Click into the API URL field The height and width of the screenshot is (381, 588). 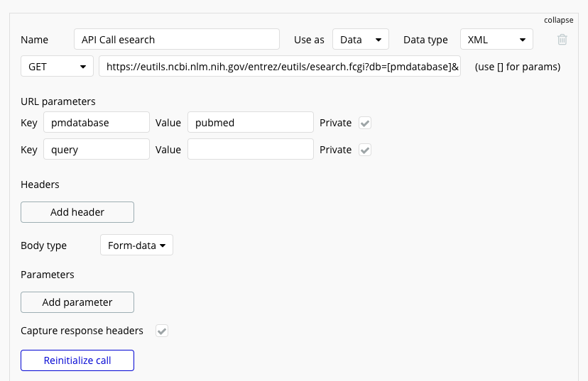click(x=280, y=67)
